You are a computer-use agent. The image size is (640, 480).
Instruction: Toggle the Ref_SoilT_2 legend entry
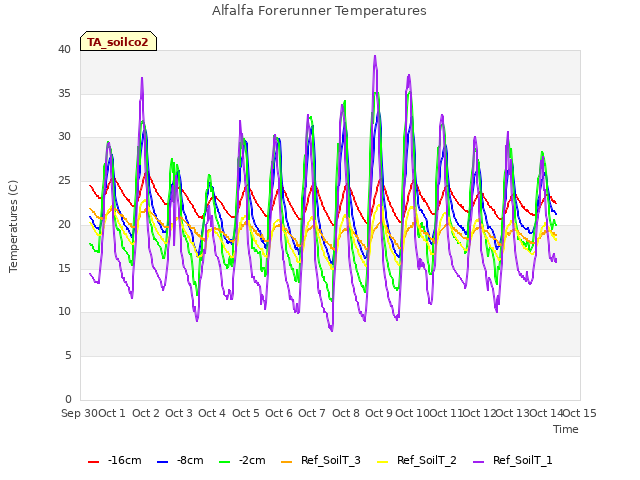417,461
